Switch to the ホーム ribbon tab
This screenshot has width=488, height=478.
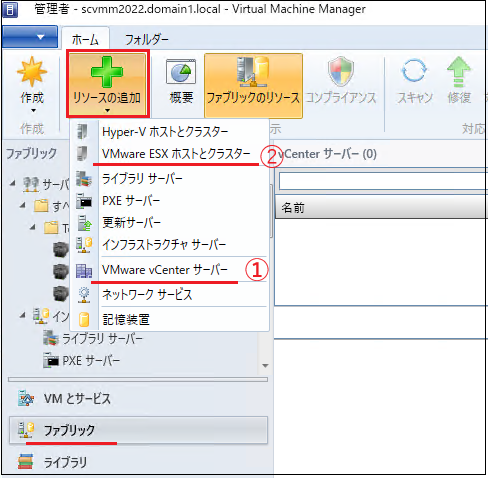pyautogui.click(x=85, y=40)
